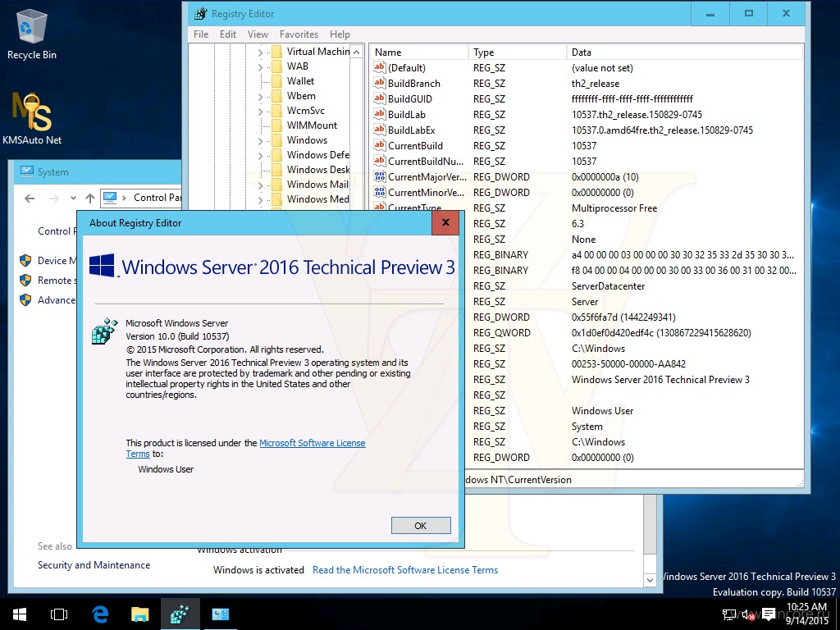
Task: Click the ServerDatacenter data value
Action: [608, 286]
